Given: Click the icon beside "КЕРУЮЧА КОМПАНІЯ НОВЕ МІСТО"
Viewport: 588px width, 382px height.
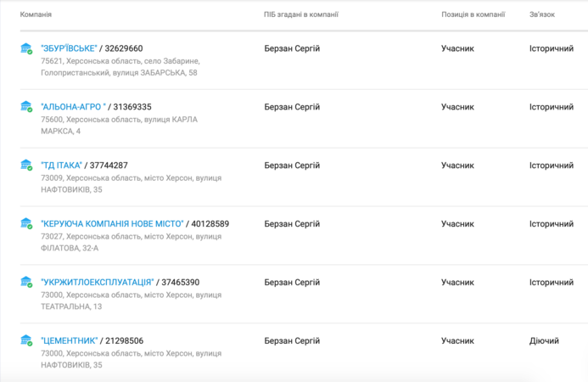Looking at the screenshot, I should coord(26,224).
